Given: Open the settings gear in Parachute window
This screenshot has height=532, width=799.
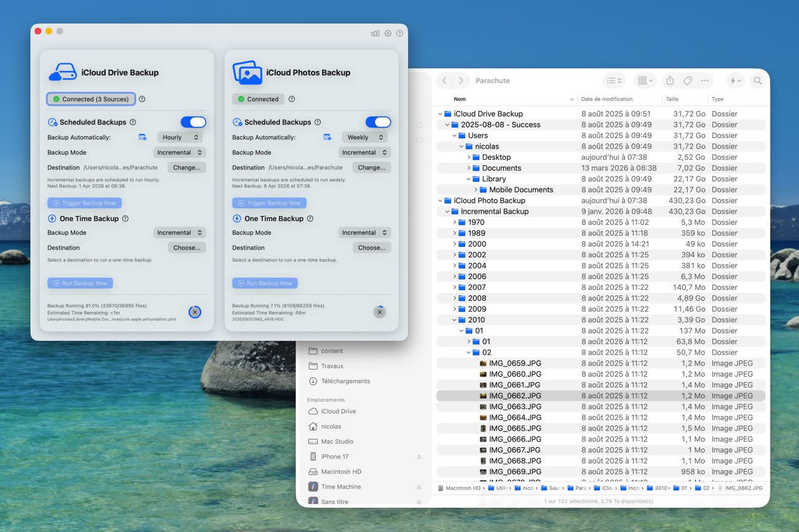Looking at the screenshot, I should pyautogui.click(x=388, y=33).
